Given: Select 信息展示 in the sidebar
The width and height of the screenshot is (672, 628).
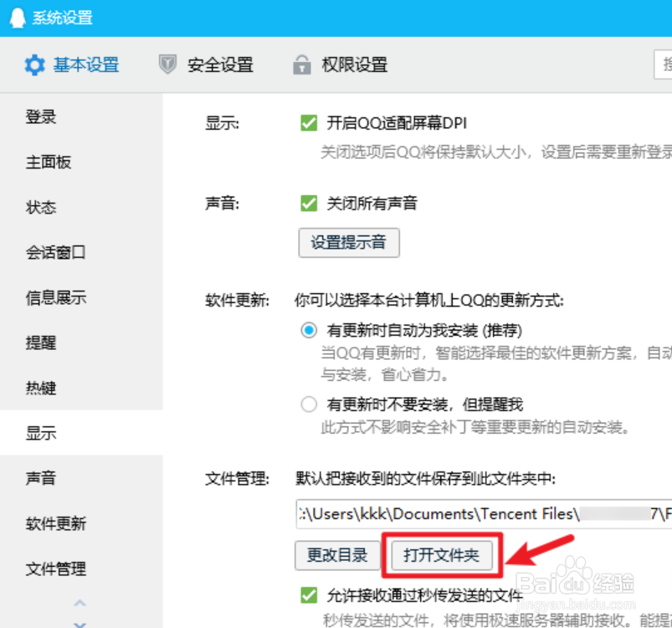Looking at the screenshot, I should [x=81, y=297].
